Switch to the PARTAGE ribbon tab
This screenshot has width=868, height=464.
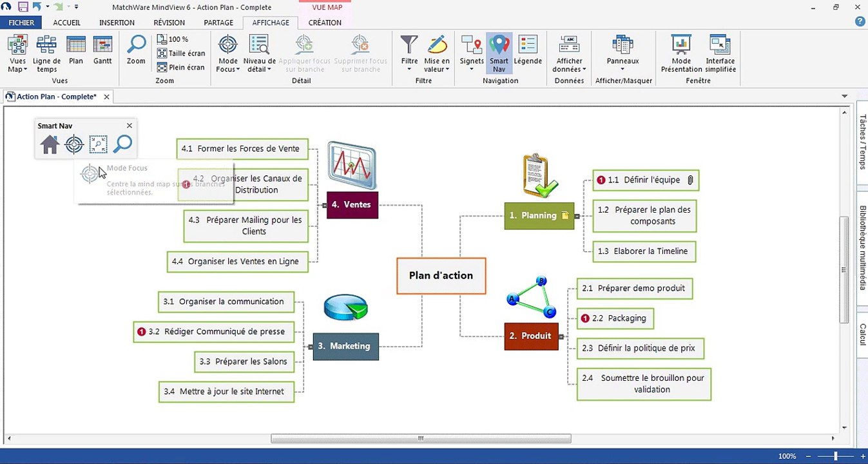[x=218, y=23]
